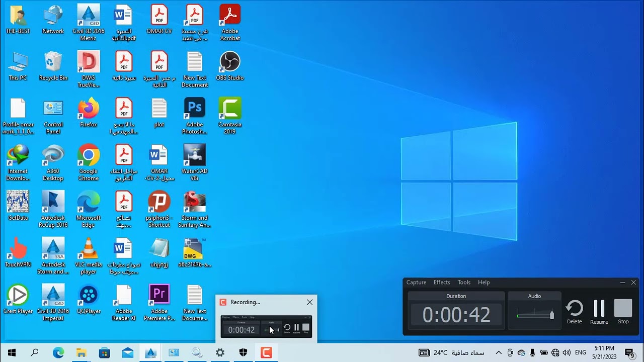Select the Adobe Photoshop desktop icon
Viewport: 644px width, 362px height.
(x=195, y=116)
